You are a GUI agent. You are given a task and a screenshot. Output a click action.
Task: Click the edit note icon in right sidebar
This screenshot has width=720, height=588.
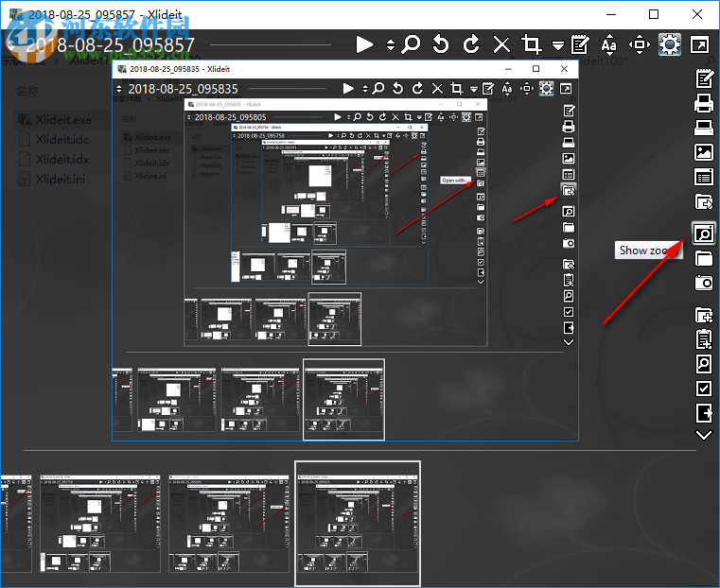tap(704, 78)
